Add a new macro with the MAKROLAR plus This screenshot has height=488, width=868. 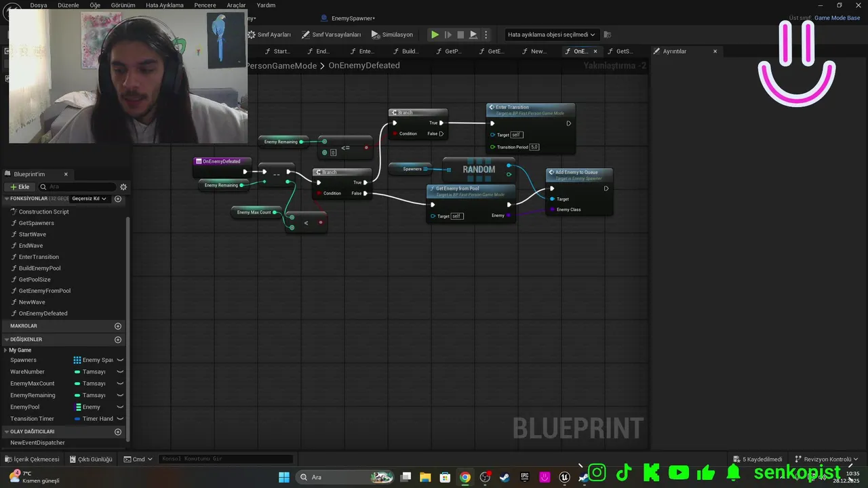click(118, 326)
